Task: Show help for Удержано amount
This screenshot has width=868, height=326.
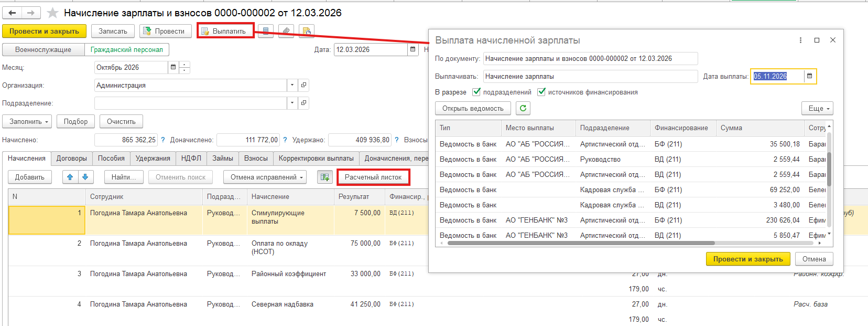Action: [397, 140]
